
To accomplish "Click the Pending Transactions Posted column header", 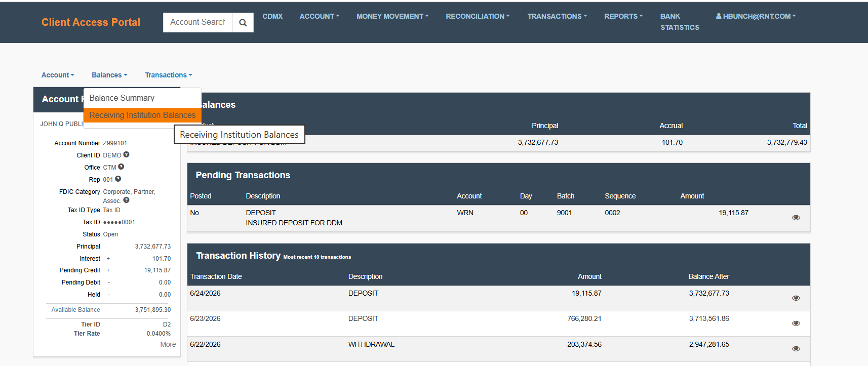I will click(201, 196).
